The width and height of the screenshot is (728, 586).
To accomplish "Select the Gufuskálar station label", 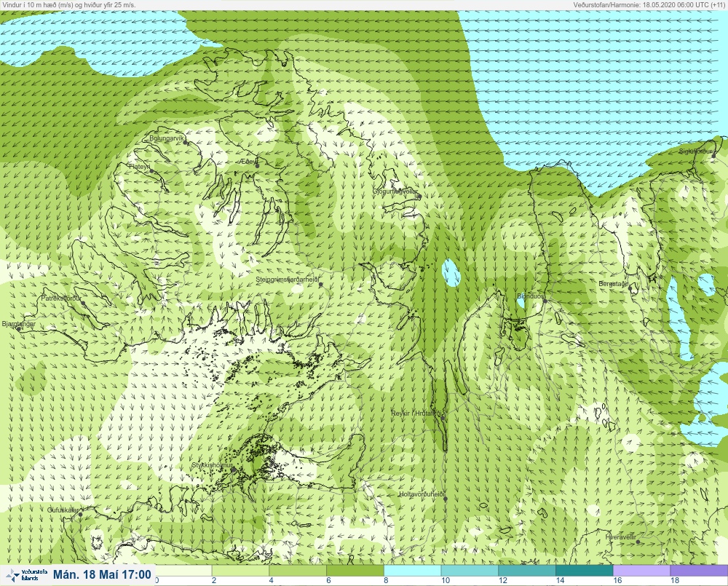I will coord(63,510).
